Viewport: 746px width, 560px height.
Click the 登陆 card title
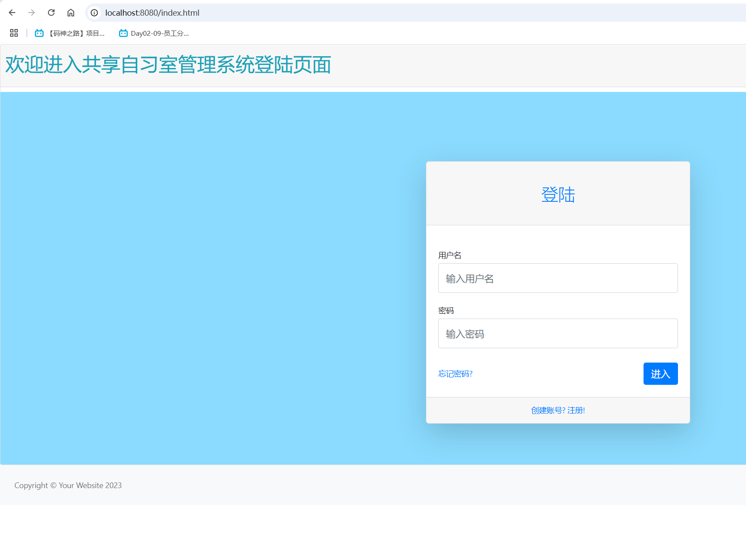tap(558, 194)
